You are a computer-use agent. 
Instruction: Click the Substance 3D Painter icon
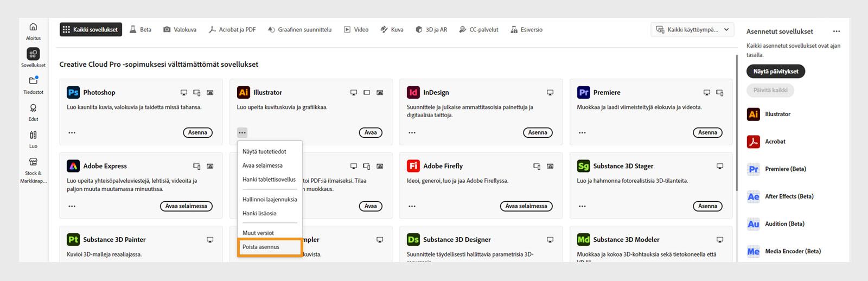(x=73, y=239)
